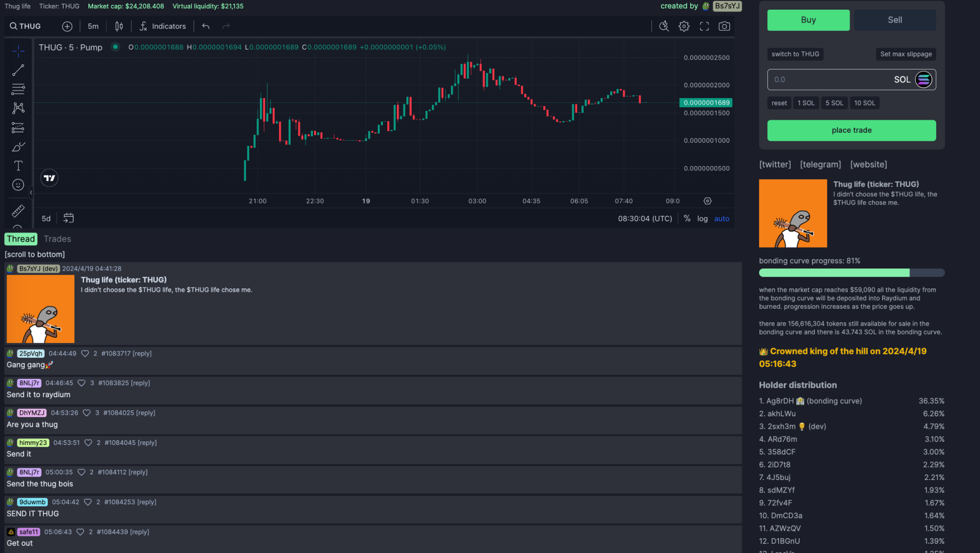Click the place trade button

[x=851, y=130]
